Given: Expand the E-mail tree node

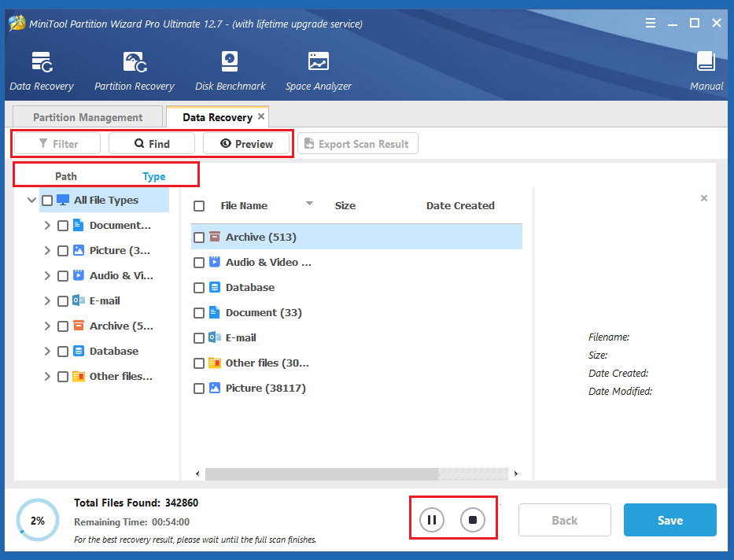Looking at the screenshot, I should point(47,300).
